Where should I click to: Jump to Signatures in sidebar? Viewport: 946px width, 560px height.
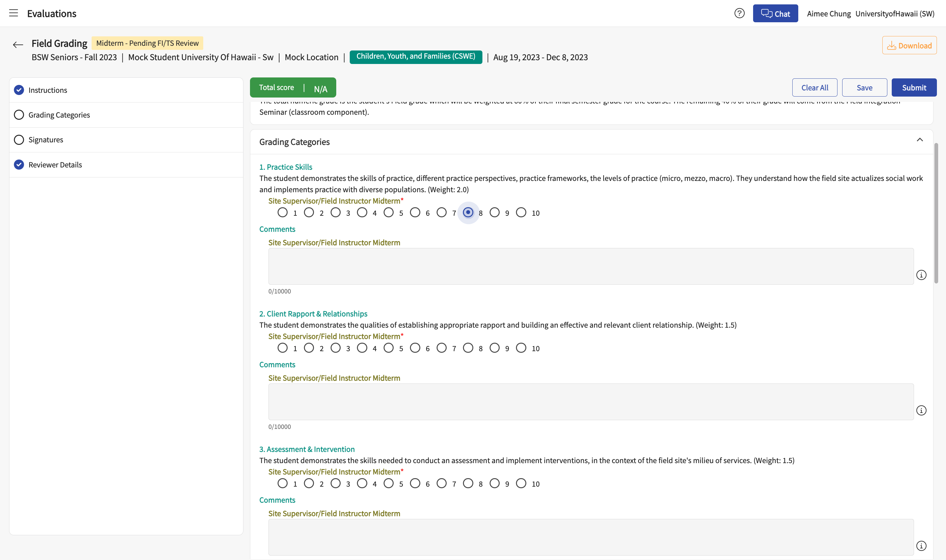126,140
